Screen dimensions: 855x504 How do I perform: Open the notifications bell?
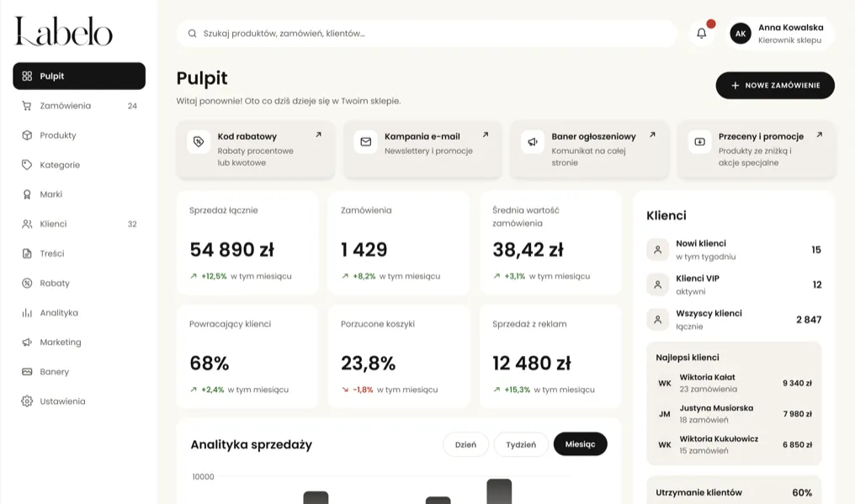(701, 34)
